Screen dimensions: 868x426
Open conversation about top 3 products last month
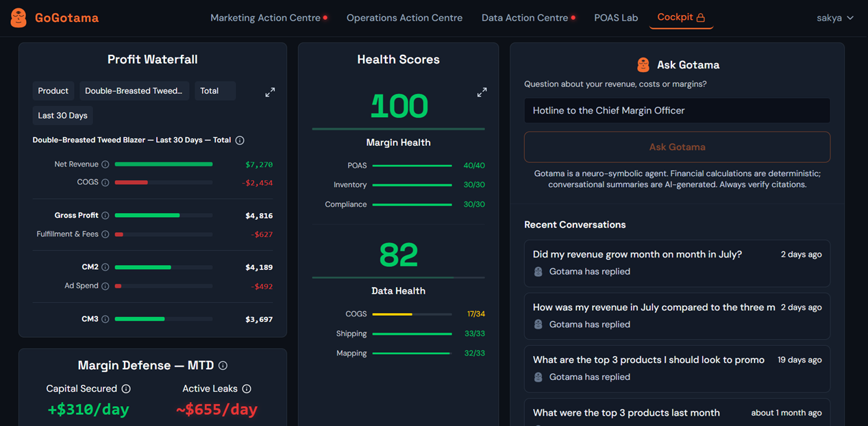click(x=677, y=412)
